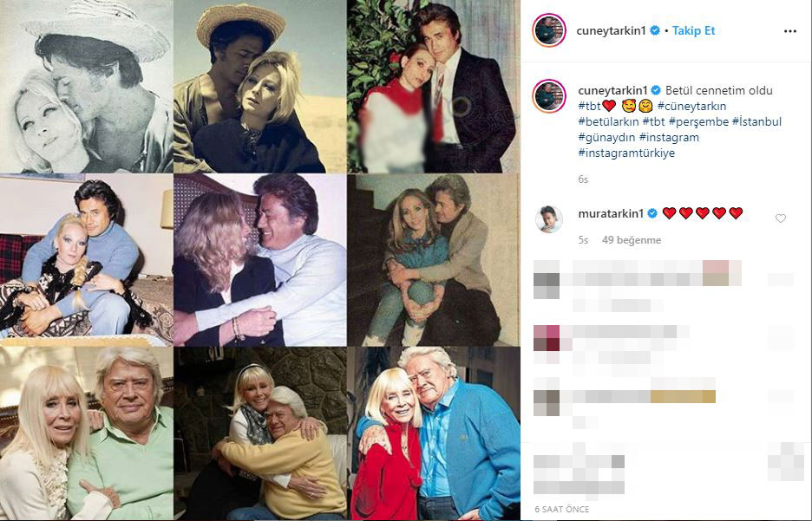Click the 6 SAAT ÖNCE post timestamp
Image resolution: width=812 pixels, height=521 pixels.
(562, 510)
